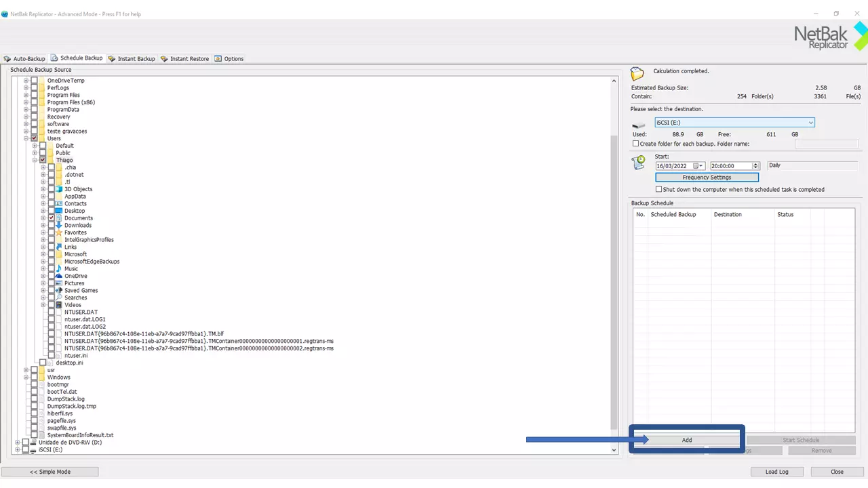This screenshot has height=488, width=868.
Task: Select the MicrosoftEdgeBackups folder row
Action: (x=92, y=262)
